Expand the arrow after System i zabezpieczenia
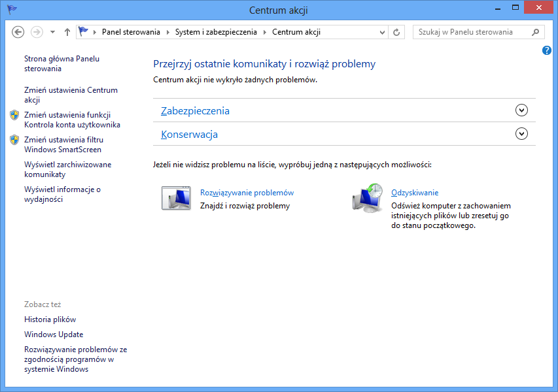The width and height of the screenshot is (558, 392). tap(265, 33)
